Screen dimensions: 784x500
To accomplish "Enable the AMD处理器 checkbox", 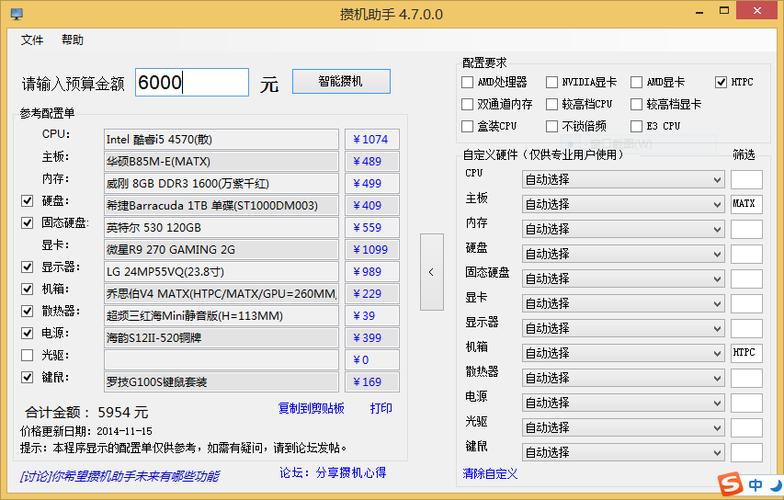I will coord(468,82).
